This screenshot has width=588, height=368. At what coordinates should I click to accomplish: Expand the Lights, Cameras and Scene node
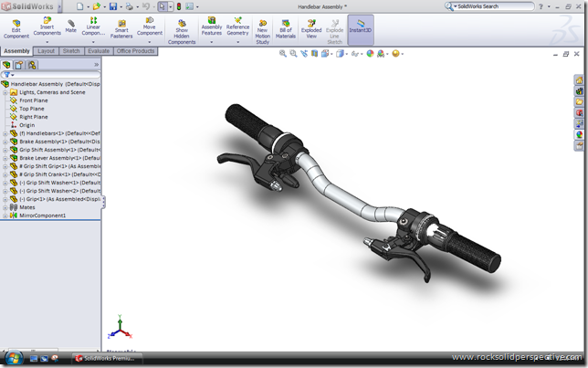pyautogui.click(x=5, y=92)
